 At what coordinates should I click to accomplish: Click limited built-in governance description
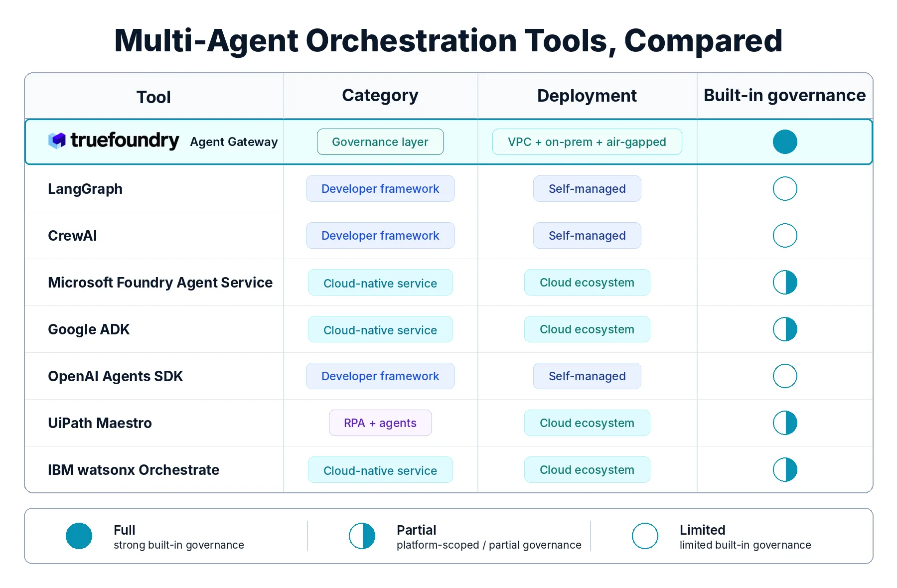point(745,545)
